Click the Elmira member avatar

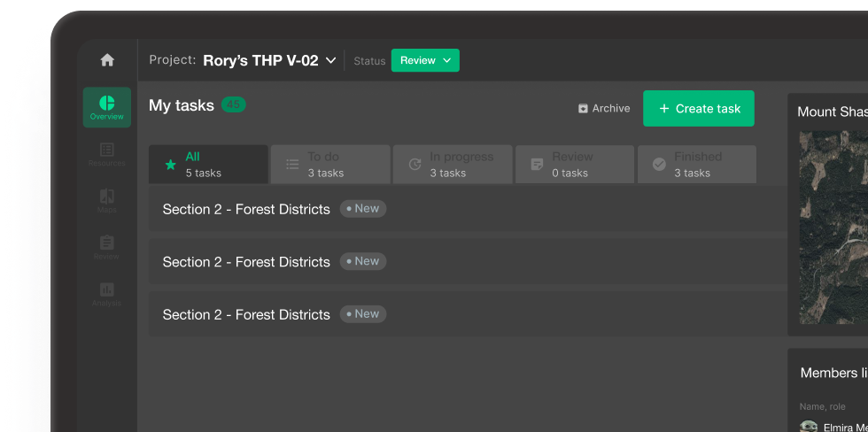point(809,427)
